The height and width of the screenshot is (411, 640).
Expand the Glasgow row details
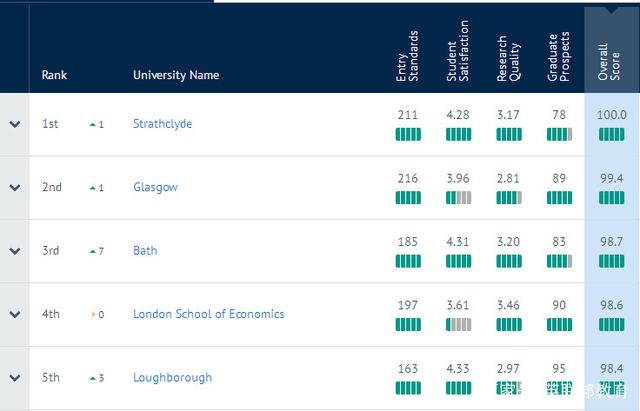pyautogui.click(x=14, y=187)
